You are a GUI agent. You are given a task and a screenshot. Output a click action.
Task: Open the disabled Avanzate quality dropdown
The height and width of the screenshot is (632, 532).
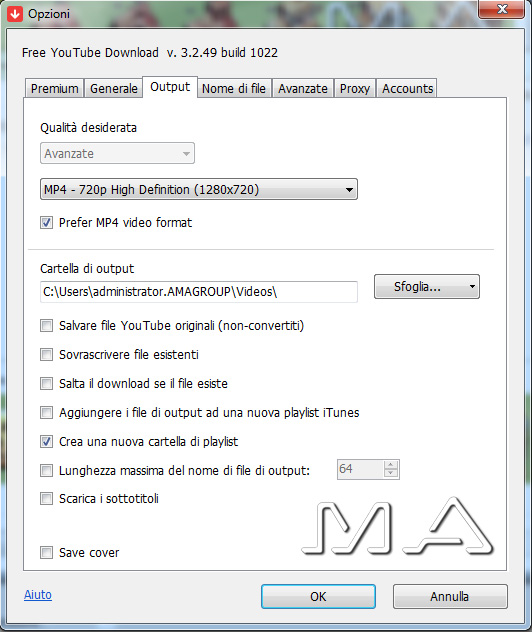coord(117,153)
